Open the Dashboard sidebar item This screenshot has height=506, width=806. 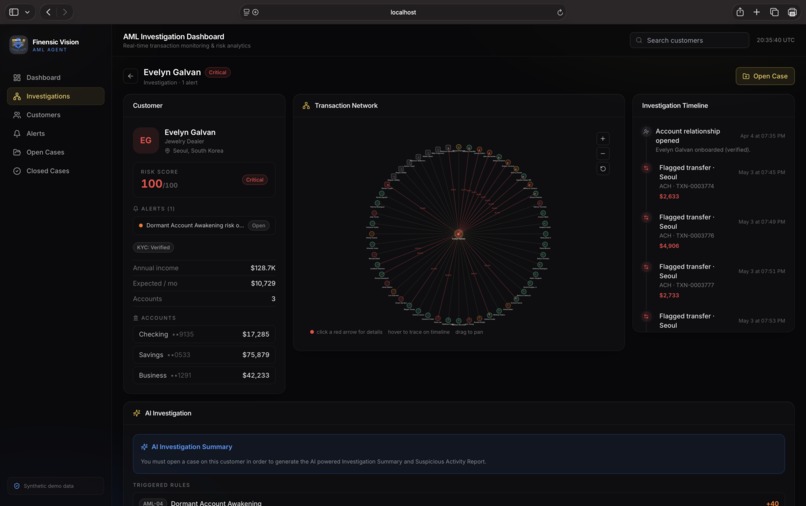click(56, 78)
